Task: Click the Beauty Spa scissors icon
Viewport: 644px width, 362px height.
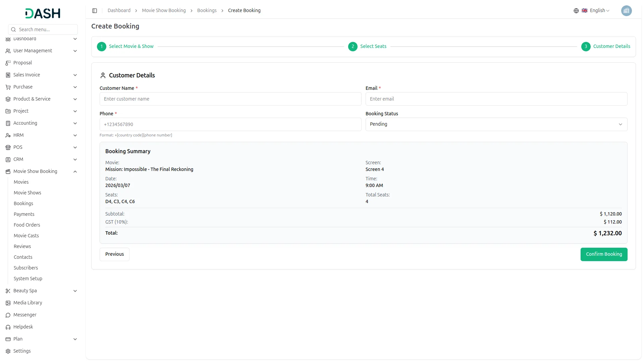Action: pos(8,291)
